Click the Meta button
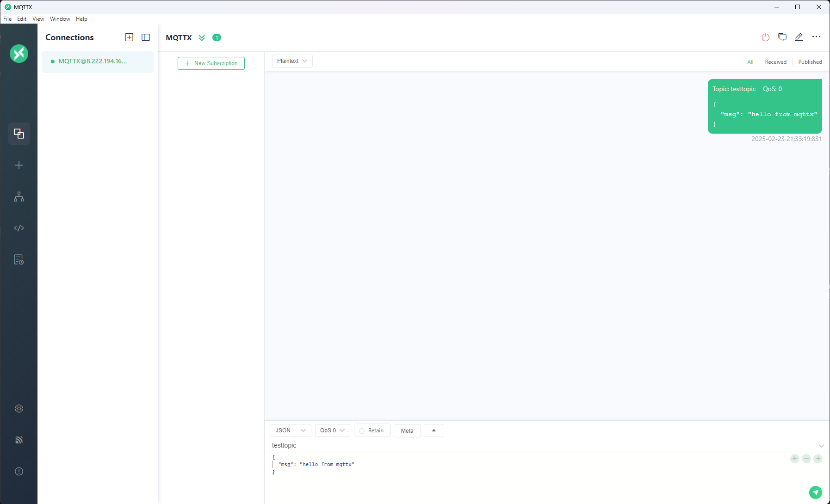The height and width of the screenshot is (504, 830). [x=407, y=430]
